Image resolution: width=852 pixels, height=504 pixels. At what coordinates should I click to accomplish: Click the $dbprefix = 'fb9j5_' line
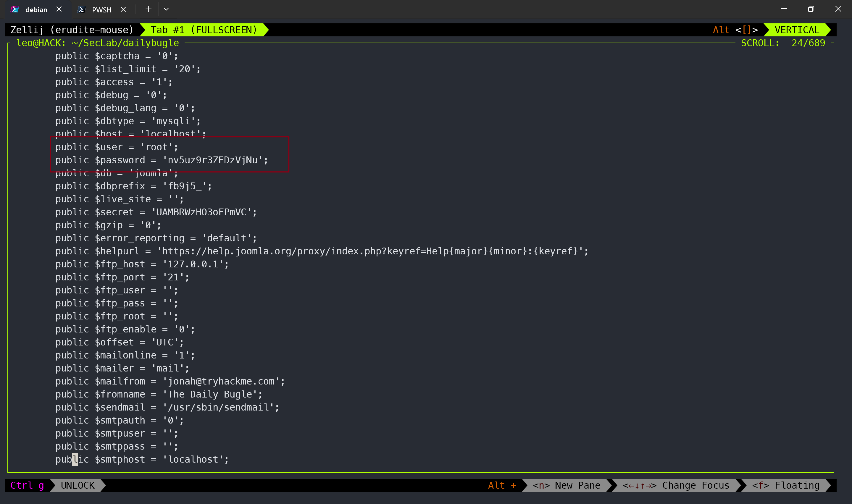click(x=134, y=186)
